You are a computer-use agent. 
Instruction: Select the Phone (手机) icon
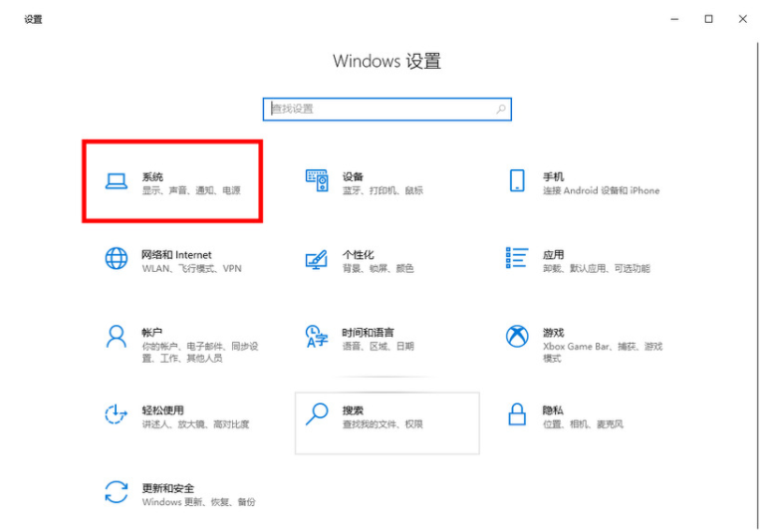(x=516, y=180)
